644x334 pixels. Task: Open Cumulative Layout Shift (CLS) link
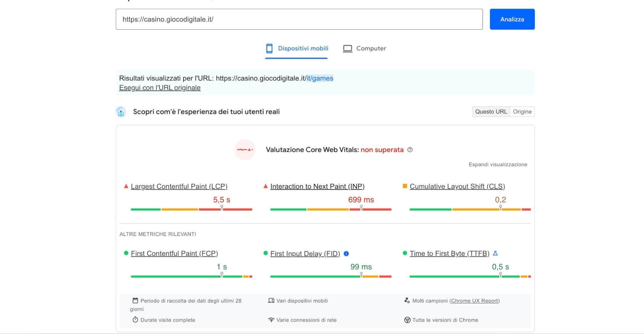pos(457,186)
